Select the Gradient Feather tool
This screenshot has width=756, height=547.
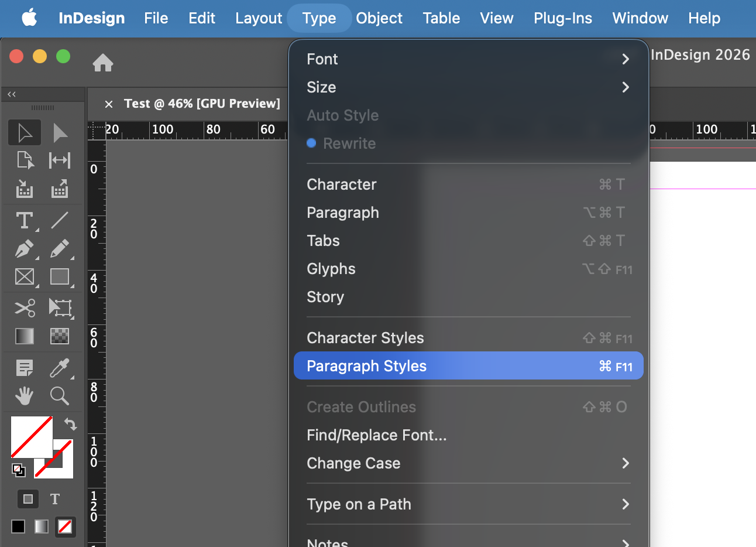pos(60,336)
